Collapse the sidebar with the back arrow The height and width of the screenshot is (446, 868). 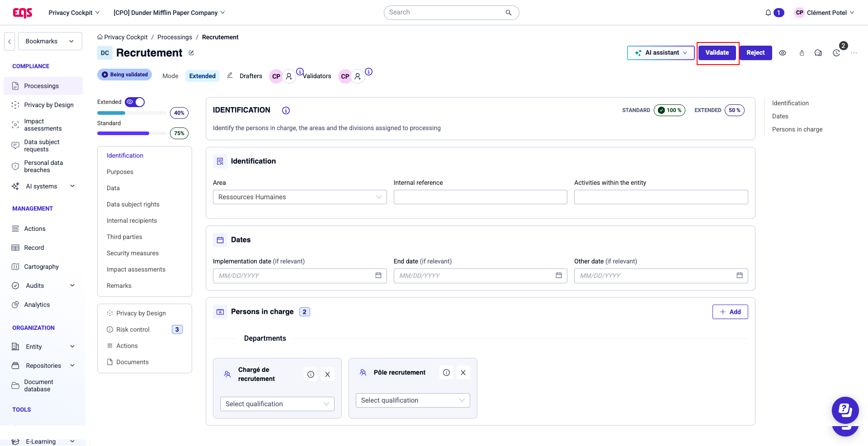[x=9, y=41]
